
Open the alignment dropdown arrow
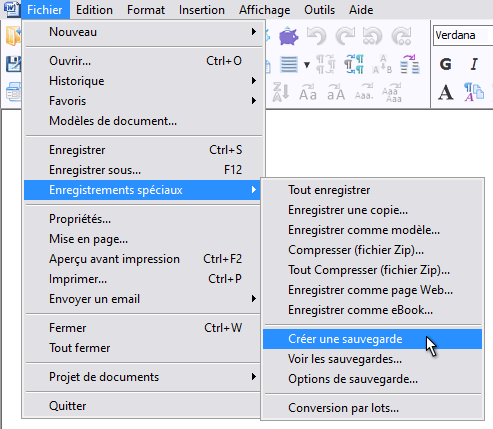pyautogui.click(x=307, y=64)
